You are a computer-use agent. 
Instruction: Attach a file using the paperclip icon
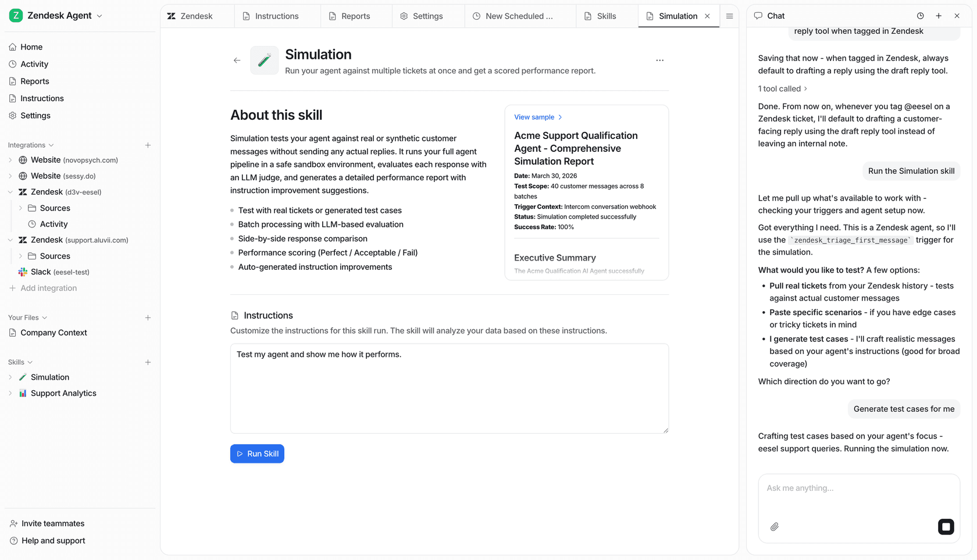click(x=774, y=527)
